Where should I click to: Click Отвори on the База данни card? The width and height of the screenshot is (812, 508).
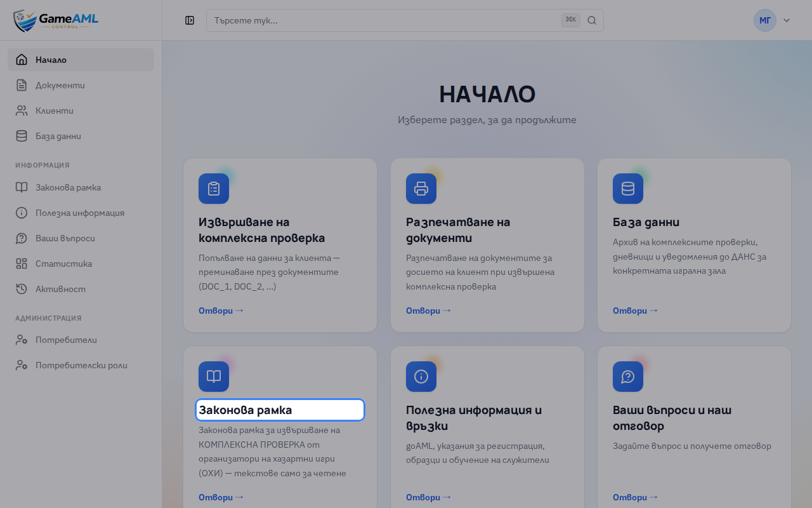[635, 311]
